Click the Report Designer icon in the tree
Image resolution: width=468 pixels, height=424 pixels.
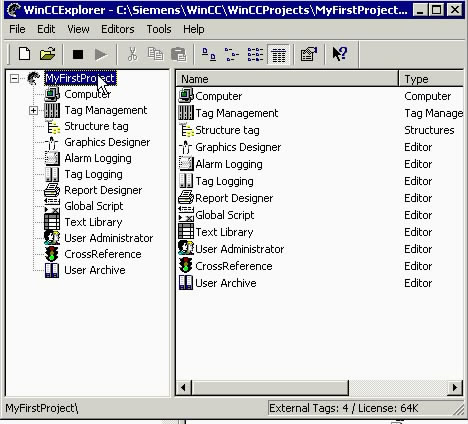[x=52, y=190]
